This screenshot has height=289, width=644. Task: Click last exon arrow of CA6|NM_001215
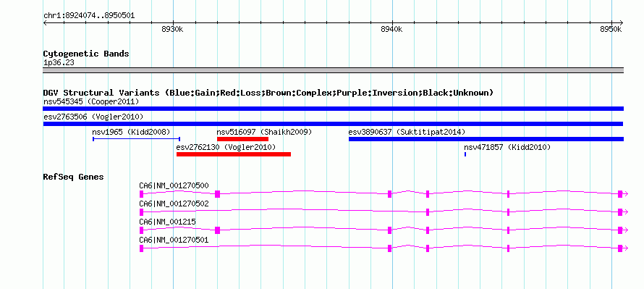click(x=622, y=230)
